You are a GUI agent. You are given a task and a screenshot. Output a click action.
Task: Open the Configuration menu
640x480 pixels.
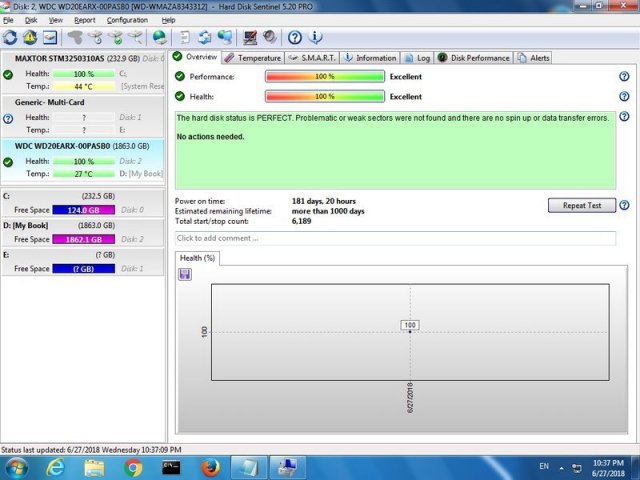coord(127,20)
